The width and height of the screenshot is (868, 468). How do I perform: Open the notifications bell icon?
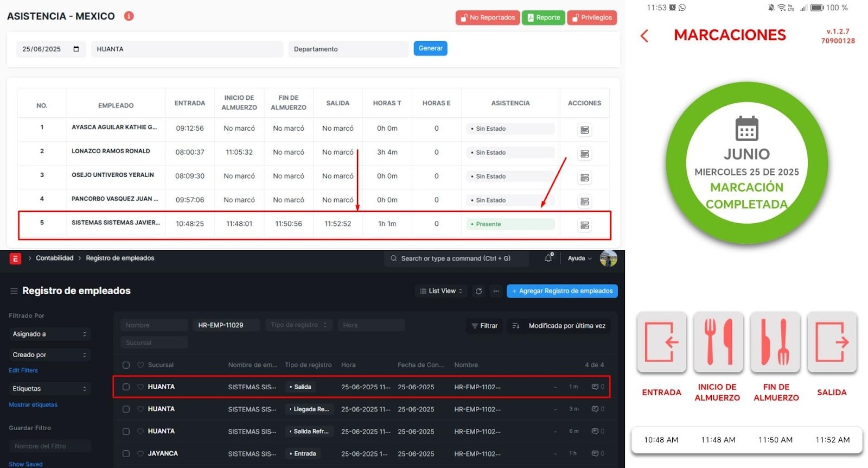click(x=548, y=258)
